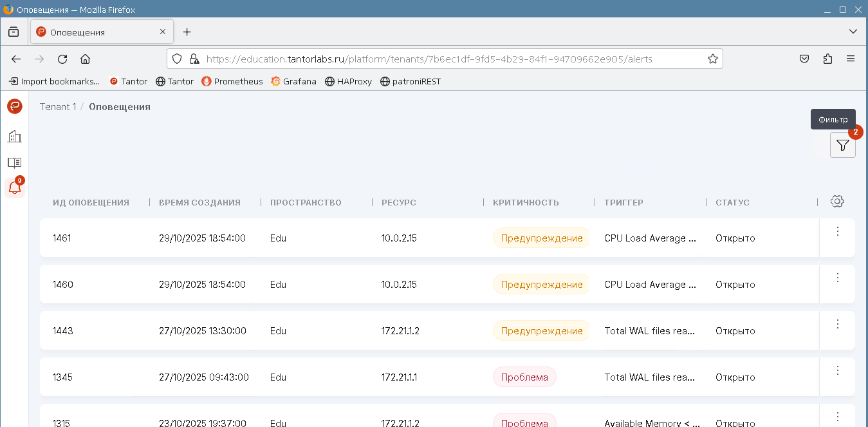List all tabs with chevron dropdown
This screenshot has width=868, height=427.
[853, 32]
